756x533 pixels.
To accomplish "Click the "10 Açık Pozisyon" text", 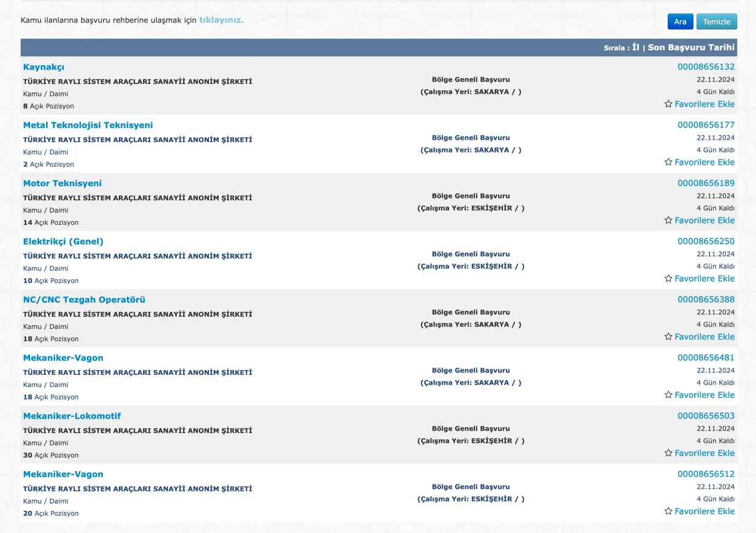I will [51, 281].
